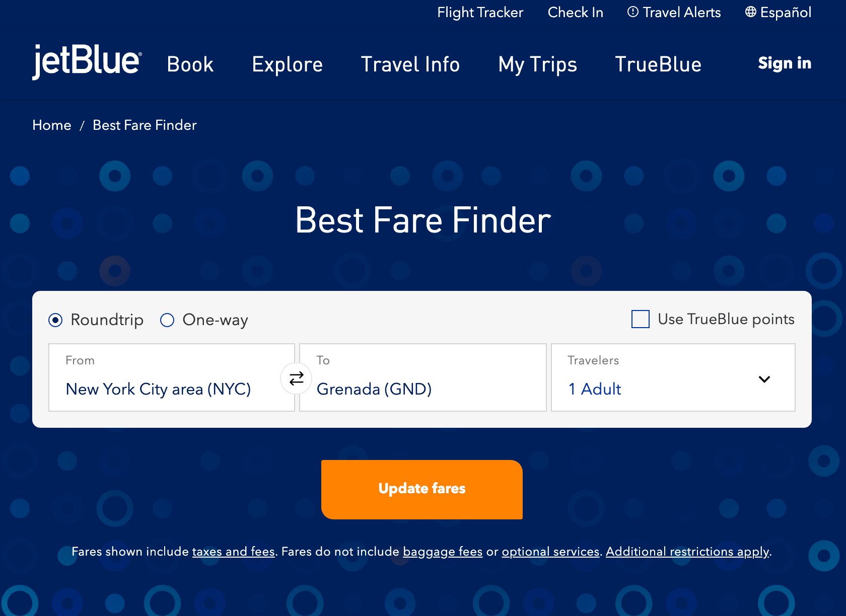Open the Book menu
Viewport: 846px width, 616px height.
coord(190,64)
